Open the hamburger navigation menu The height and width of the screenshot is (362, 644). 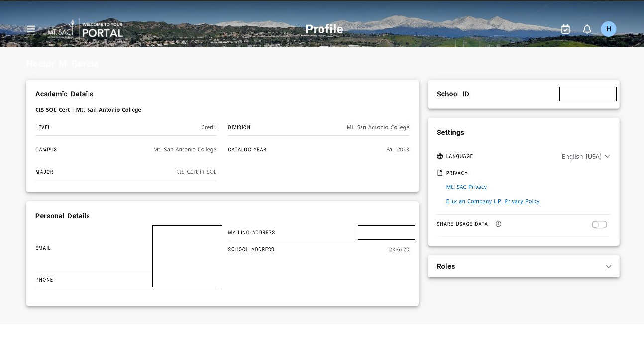tap(31, 29)
